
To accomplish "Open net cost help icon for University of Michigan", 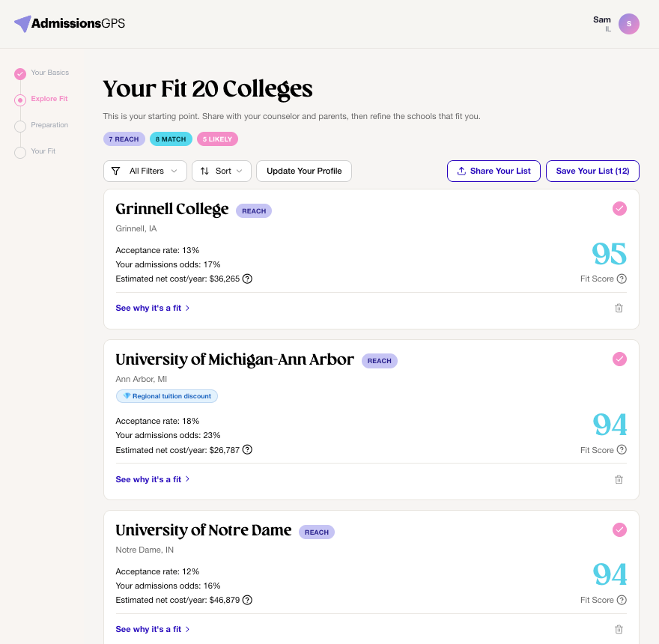I will coord(248,450).
